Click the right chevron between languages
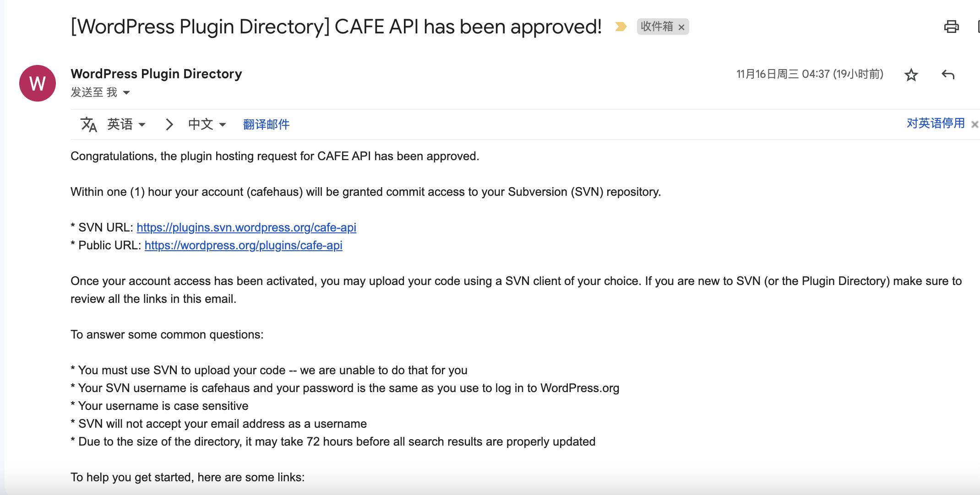The height and width of the screenshot is (495, 980). pos(169,124)
